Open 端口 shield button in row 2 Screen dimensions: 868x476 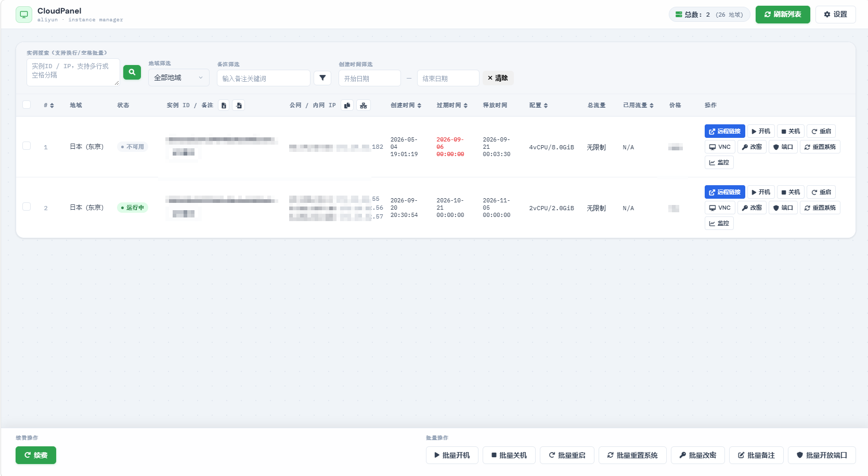[783, 208]
